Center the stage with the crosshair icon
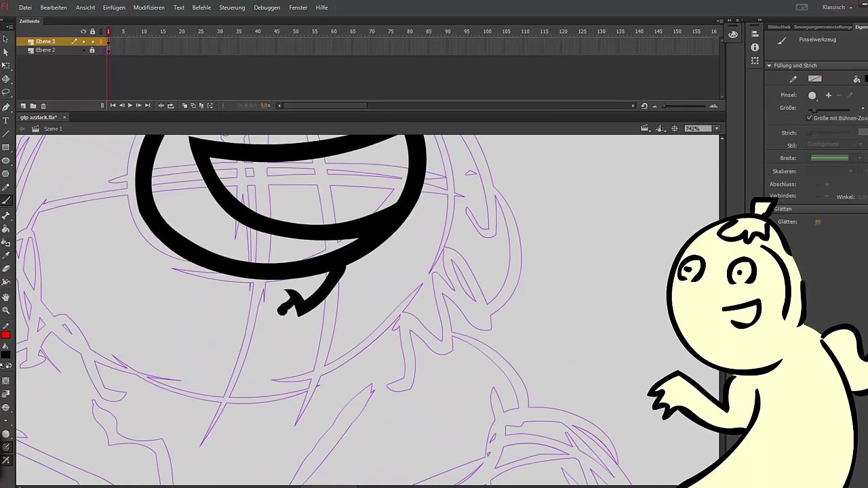The image size is (868, 488). 674,129
